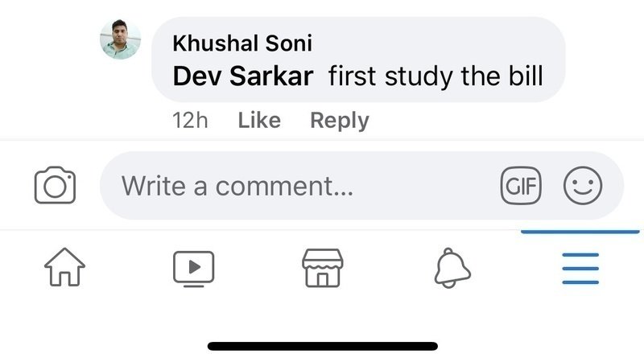Tap the camera icon to attach photo

click(x=55, y=186)
